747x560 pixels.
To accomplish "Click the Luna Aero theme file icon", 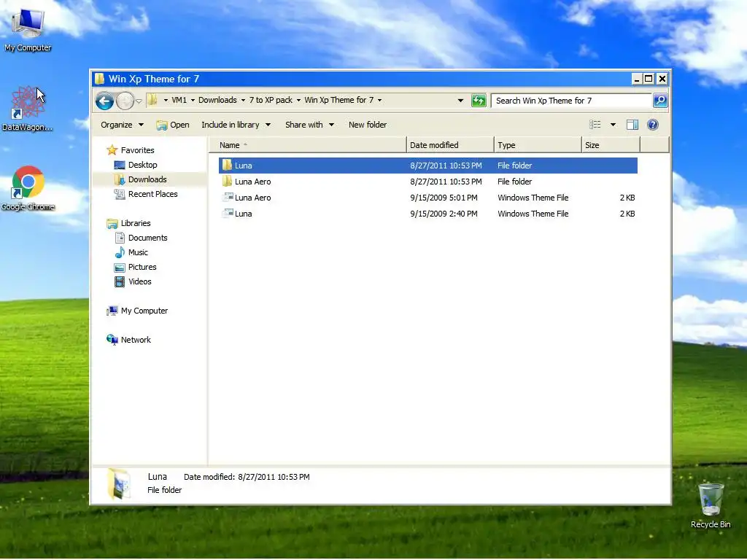I will (228, 197).
